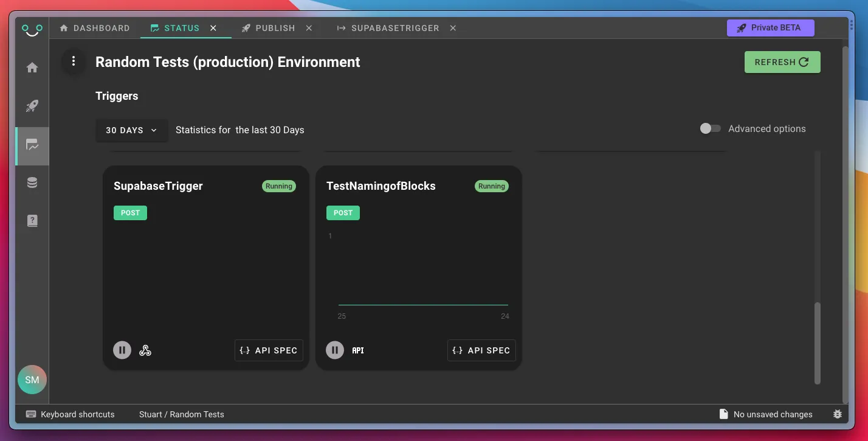868x441 pixels.
Task: Open the database icon in sidebar
Action: click(x=32, y=182)
